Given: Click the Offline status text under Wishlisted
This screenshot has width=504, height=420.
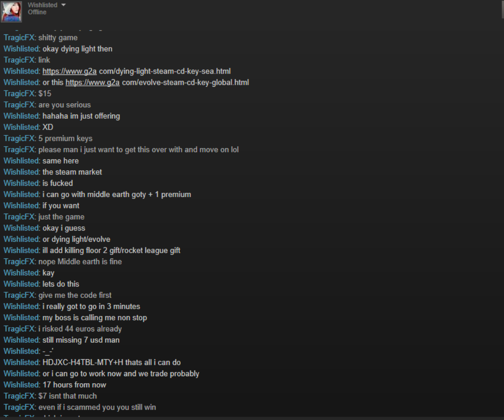Looking at the screenshot, I should 37,12.
